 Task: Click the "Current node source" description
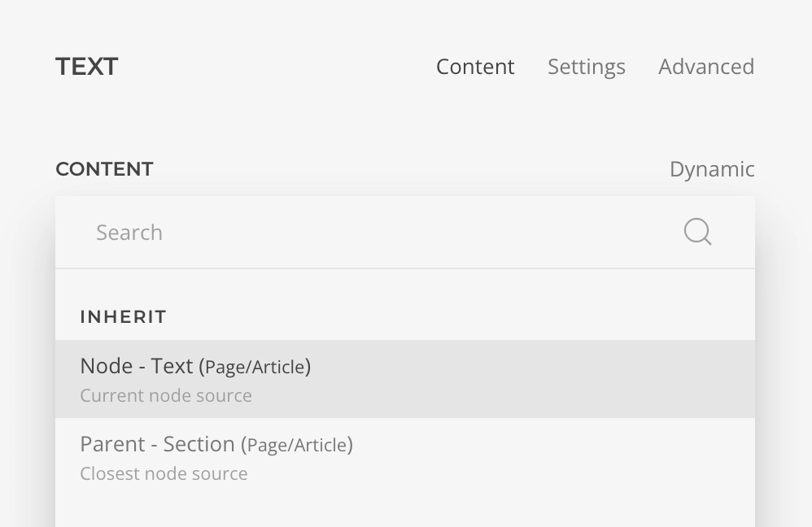[166, 396]
